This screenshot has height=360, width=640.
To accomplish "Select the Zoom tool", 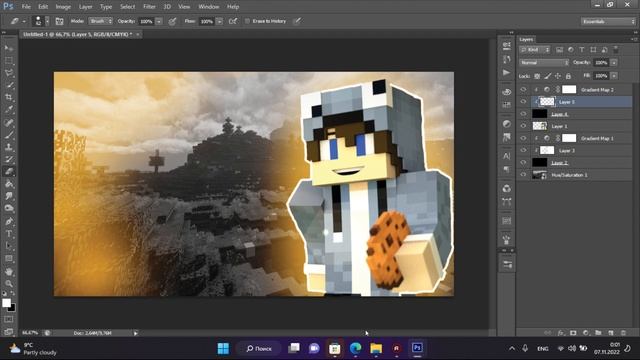I will tap(9, 284).
